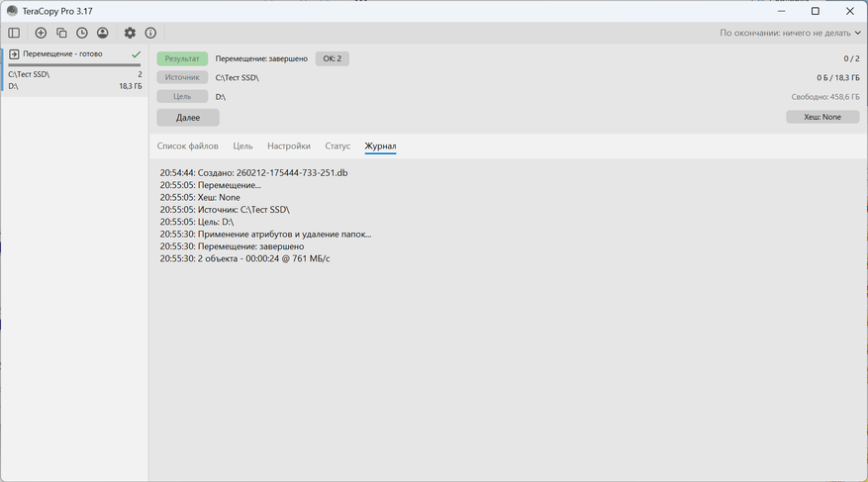
Task: Click the 'Источник' button
Action: click(x=182, y=77)
